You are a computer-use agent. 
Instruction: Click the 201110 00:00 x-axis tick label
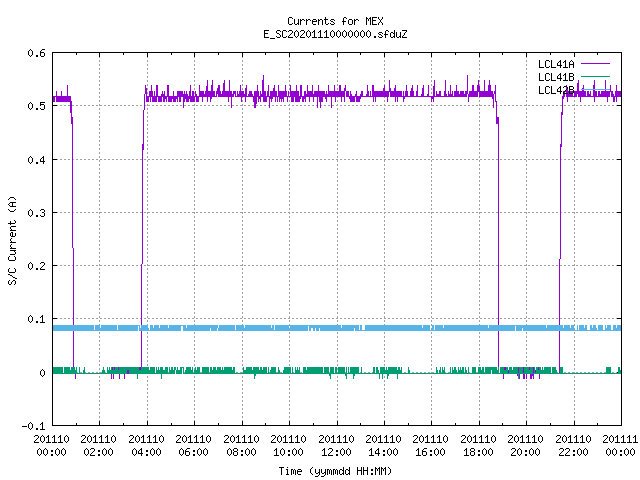tap(51, 446)
